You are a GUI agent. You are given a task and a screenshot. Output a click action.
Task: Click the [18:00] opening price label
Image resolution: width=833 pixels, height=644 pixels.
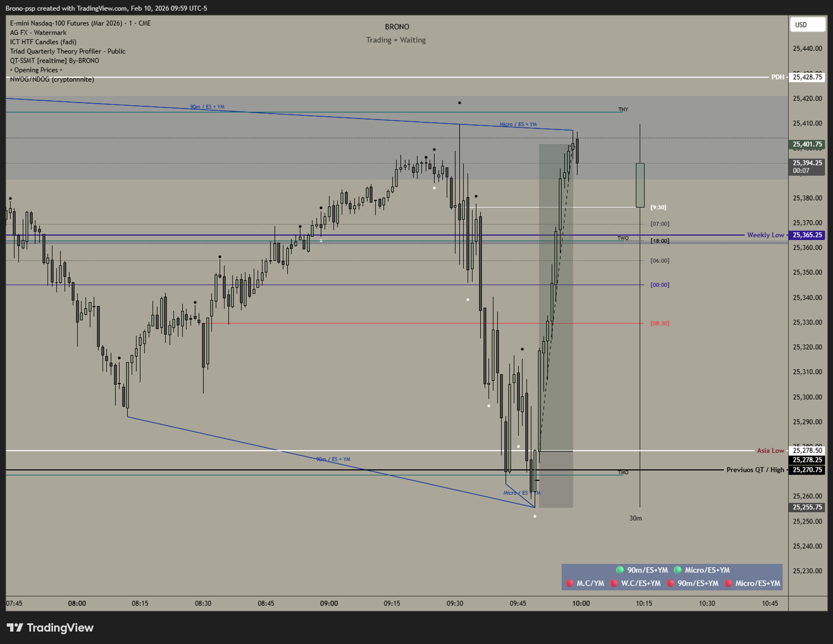pyautogui.click(x=660, y=241)
